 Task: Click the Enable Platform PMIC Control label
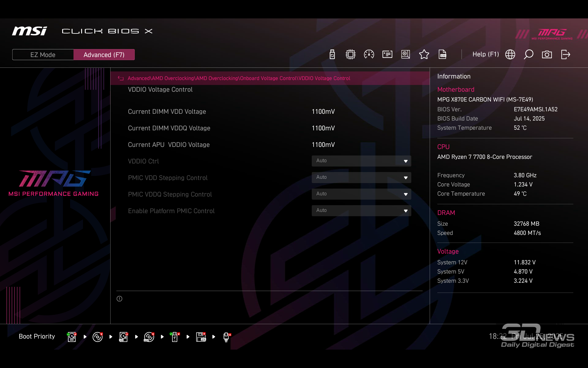[171, 211]
